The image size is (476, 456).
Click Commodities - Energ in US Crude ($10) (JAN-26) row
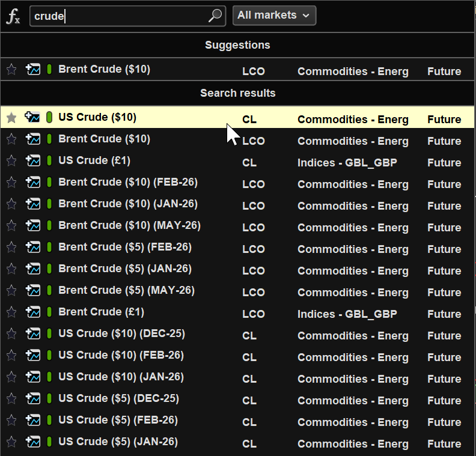coord(353,379)
